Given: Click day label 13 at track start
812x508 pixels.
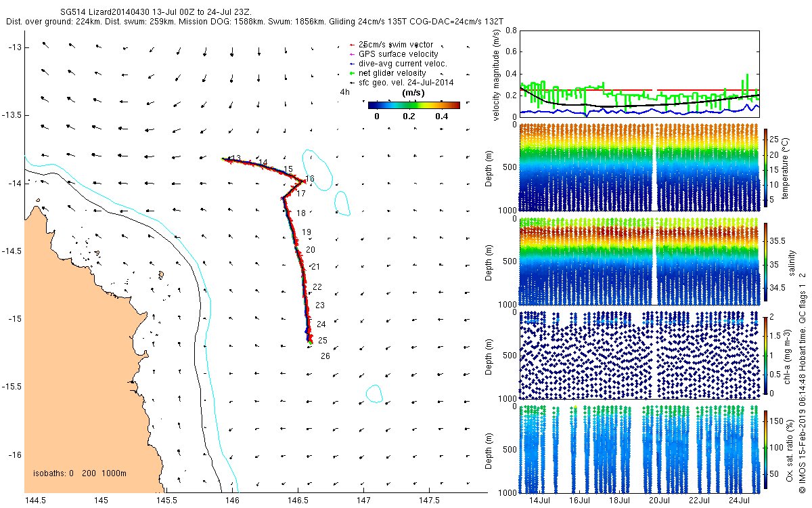Looking at the screenshot, I should [x=235, y=158].
